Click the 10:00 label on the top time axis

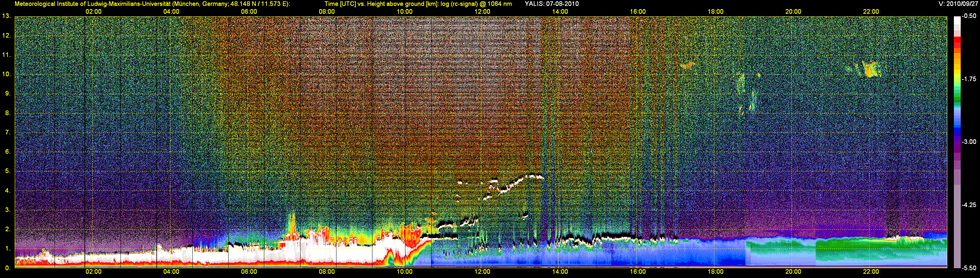coord(404,11)
